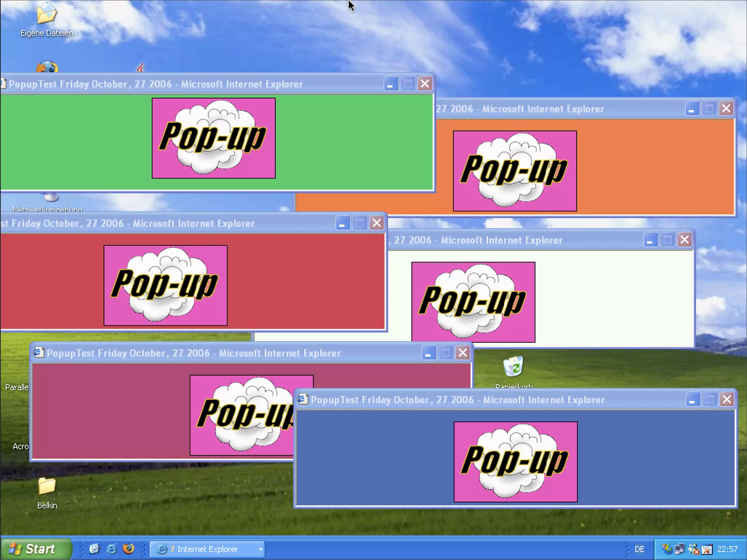
Task: Close the orange PopupTest window
Action: point(726,109)
